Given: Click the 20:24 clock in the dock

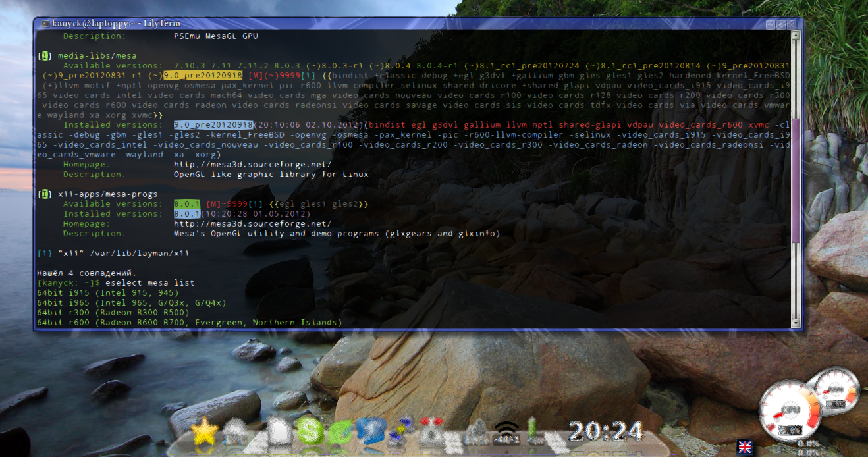Looking at the screenshot, I should (x=605, y=431).
